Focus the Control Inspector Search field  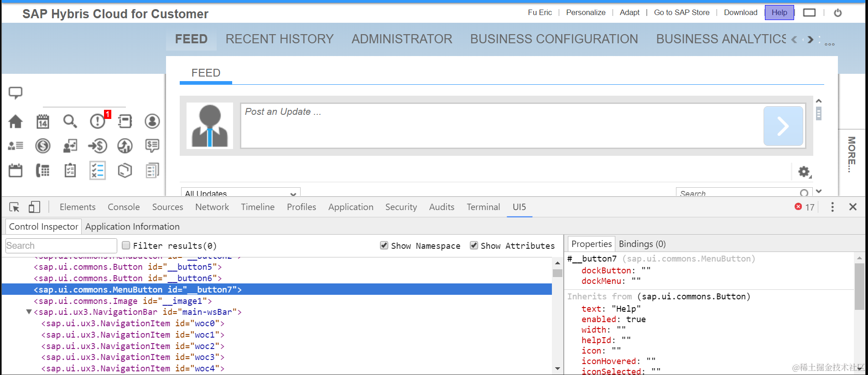click(x=61, y=246)
